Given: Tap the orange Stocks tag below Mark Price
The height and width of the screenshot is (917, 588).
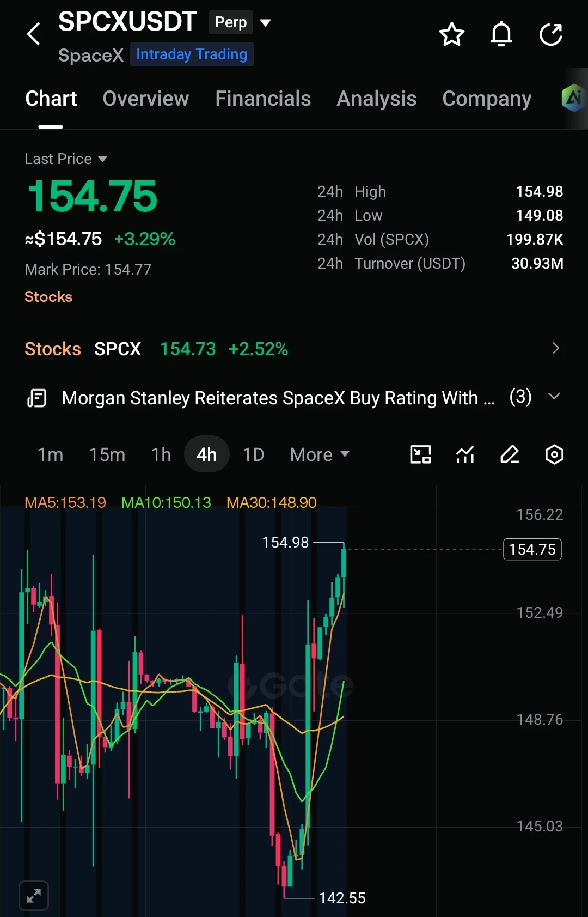Looking at the screenshot, I should coord(48,297).
